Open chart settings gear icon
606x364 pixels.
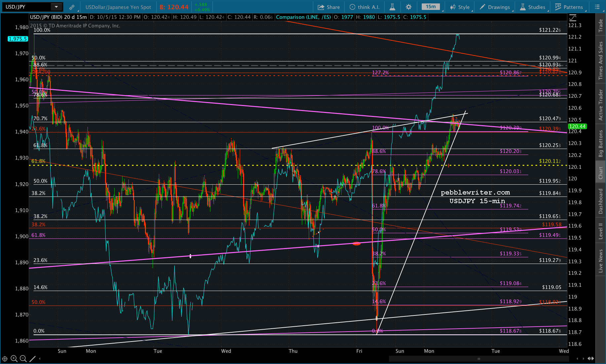click(409, 7)
